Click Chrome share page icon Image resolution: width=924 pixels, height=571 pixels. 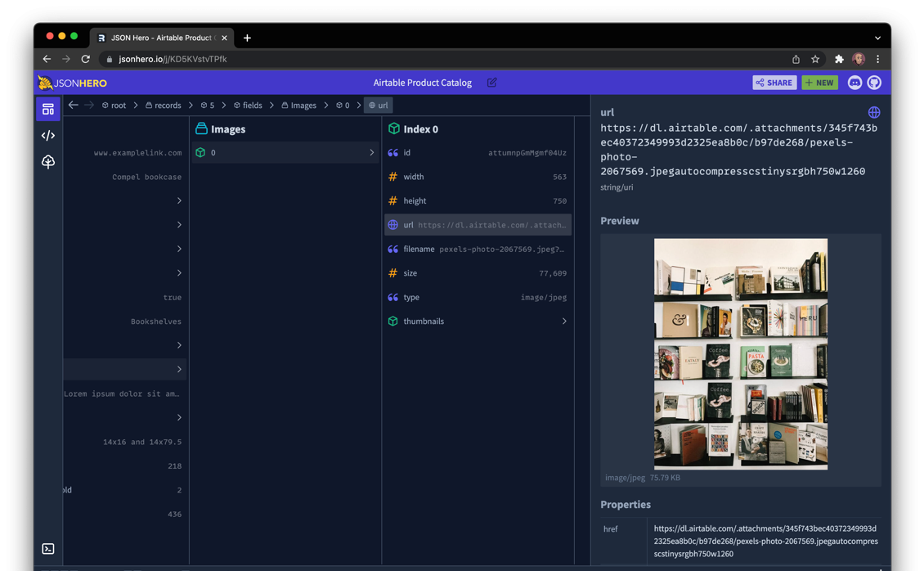point(796,59)
